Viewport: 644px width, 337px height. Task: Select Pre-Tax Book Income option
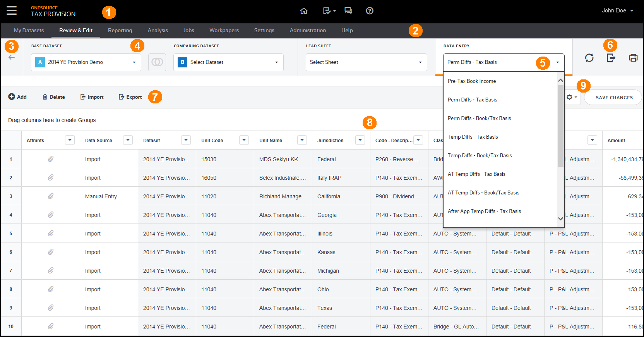(500, 81)
